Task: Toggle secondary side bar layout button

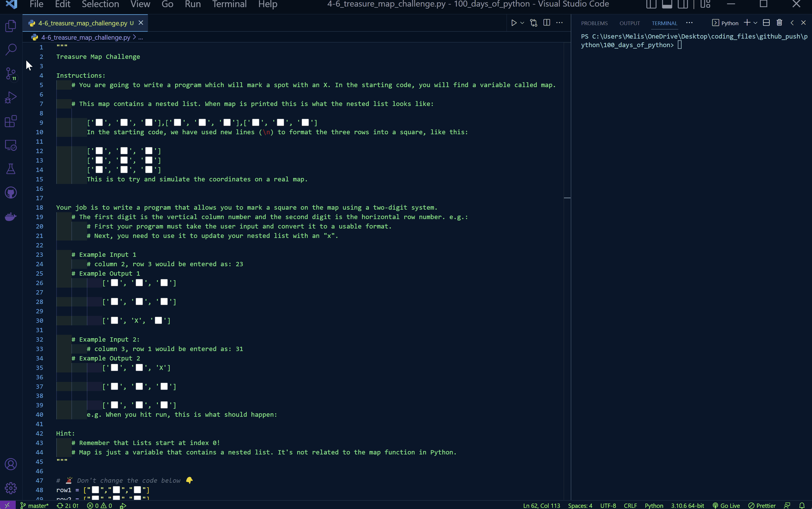Action: pyautogui.click(x=683, y=4)
